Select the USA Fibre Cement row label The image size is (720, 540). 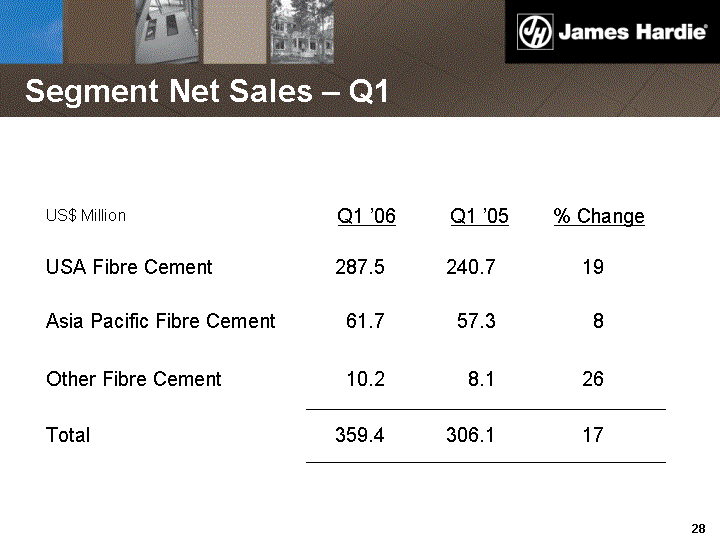pos(129,268)
